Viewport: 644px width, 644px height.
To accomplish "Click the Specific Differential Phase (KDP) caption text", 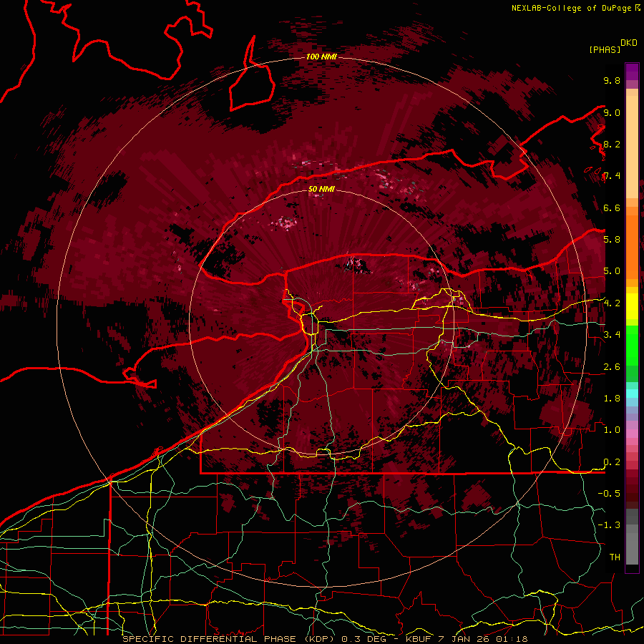I will coord(229,639).
